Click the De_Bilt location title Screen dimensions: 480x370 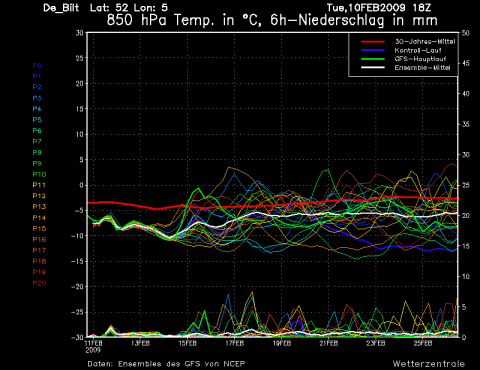(61, 8)
